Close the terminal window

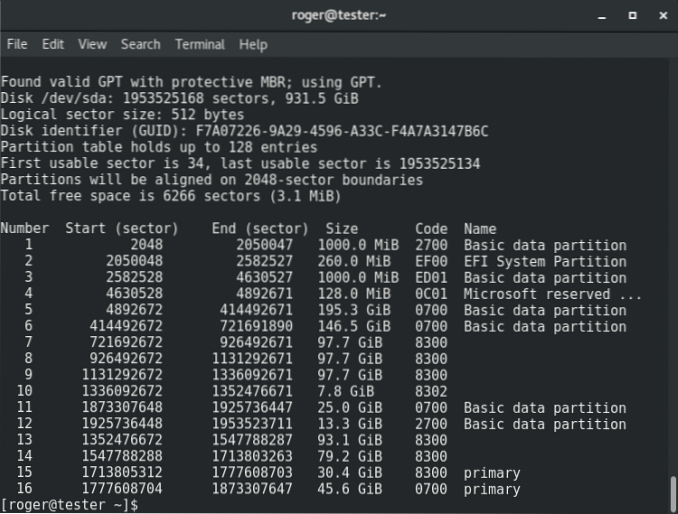(x=663, y=16)
